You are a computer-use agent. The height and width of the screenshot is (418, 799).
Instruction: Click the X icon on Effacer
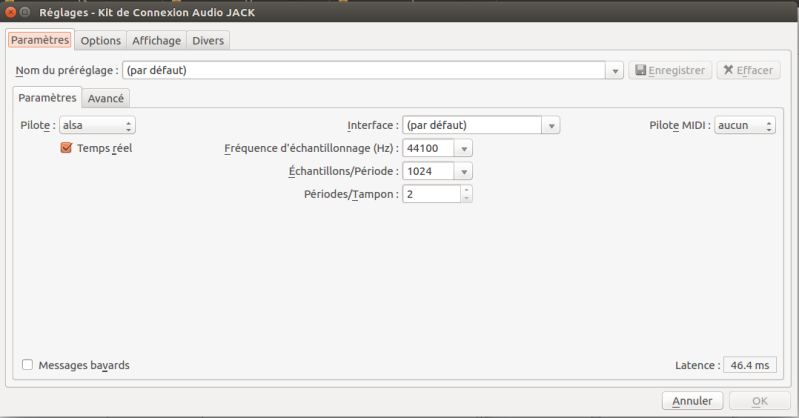click(x=728, y=69)
